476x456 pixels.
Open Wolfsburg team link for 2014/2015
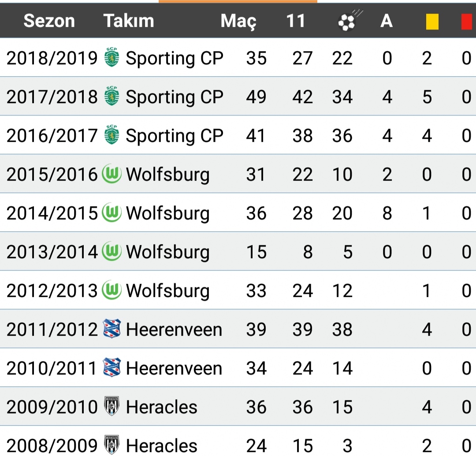(x=167, y=213)
